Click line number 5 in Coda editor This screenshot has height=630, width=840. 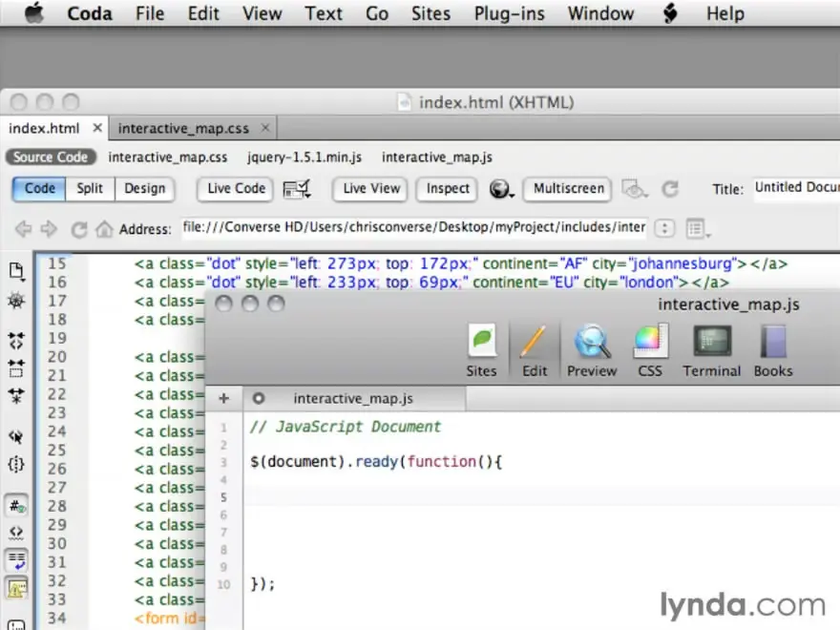pyautogui.click(x=224, y=497)
